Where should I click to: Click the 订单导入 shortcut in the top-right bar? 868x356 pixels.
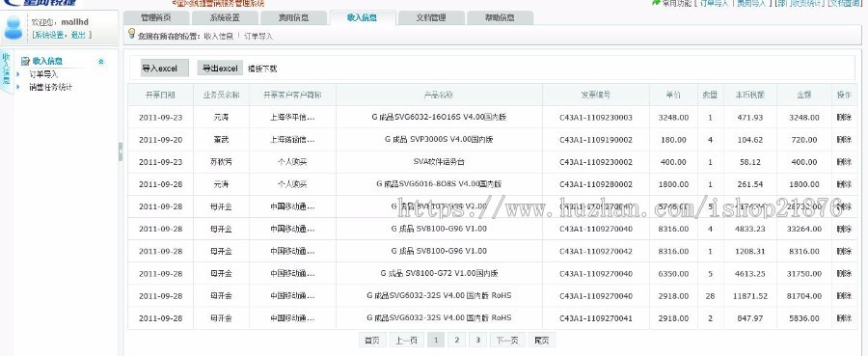[x=714, y=3]
